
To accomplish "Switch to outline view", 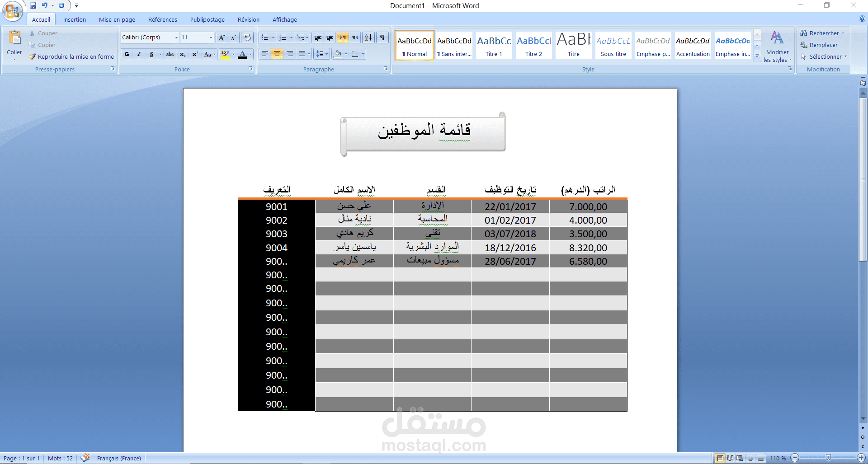I will [x=750, y=458].
